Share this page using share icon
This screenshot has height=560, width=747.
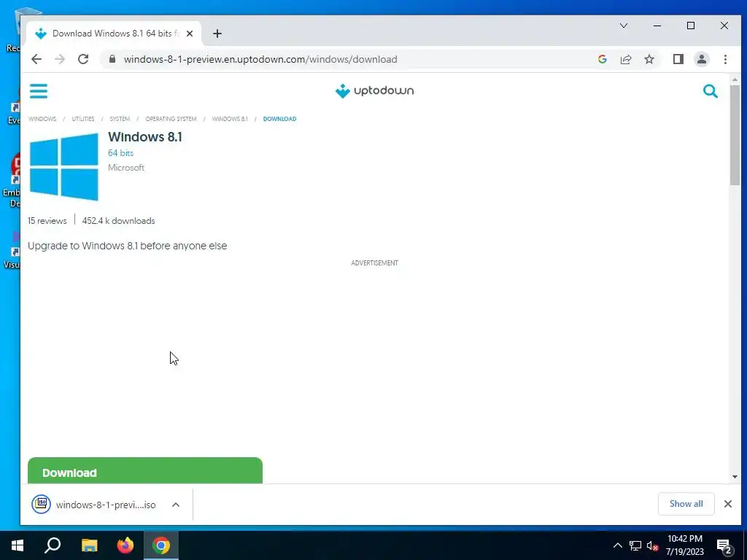coord(625,59)
